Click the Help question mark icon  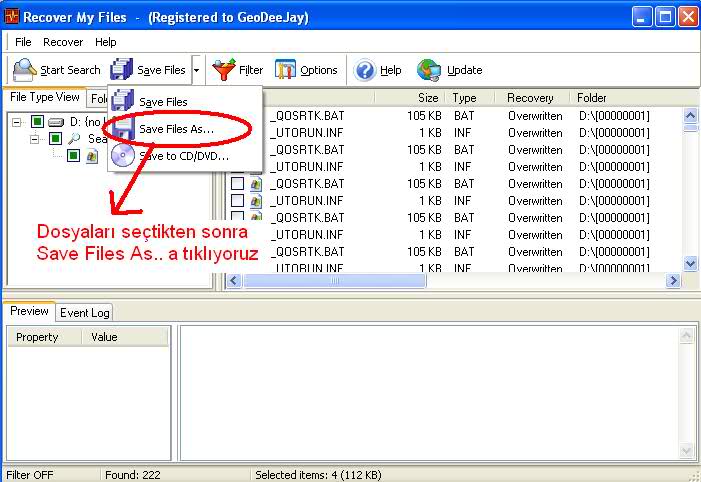(365, 70)
